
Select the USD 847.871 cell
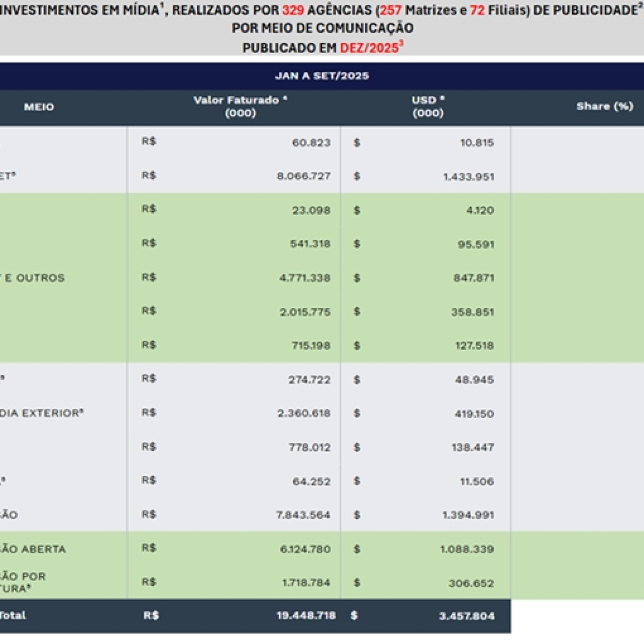tap(473, 278)
